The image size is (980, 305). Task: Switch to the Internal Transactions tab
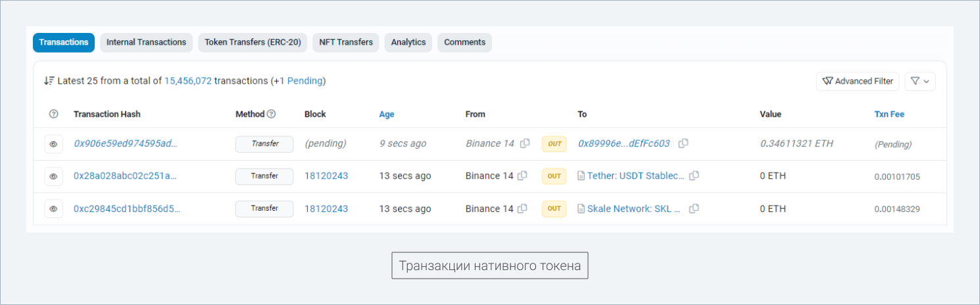coord(146,42)
